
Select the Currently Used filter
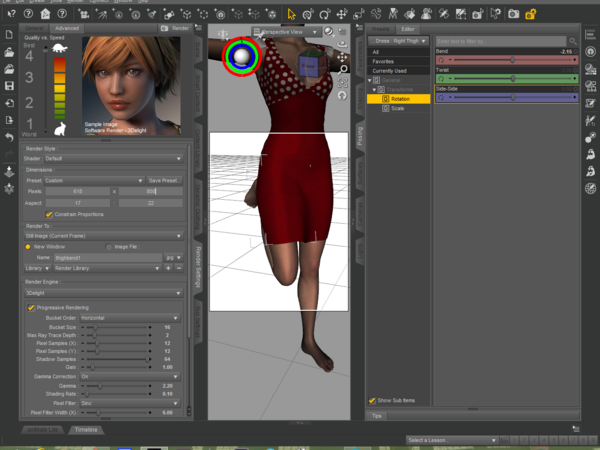[x=399, y=71]
